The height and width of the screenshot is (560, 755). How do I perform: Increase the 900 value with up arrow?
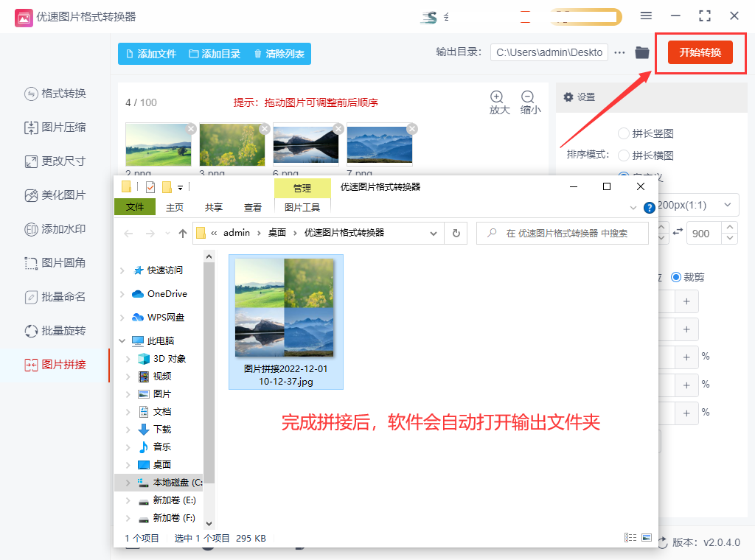pyautogui.click(x=730, y=227)
